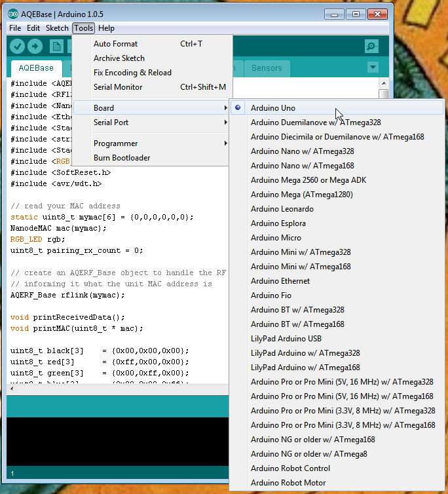Click the '#include <SoftReset.h>' line
448x494 pixels.
pos(60,173)
